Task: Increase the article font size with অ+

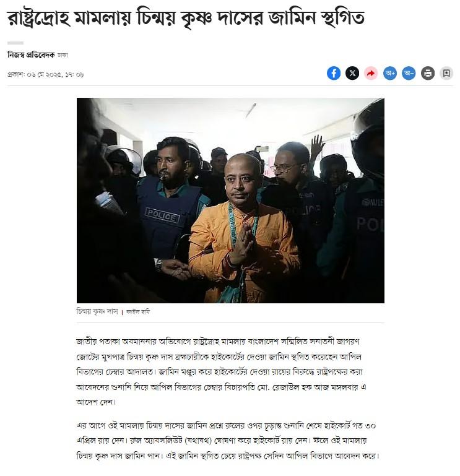Action: point(390,73)
